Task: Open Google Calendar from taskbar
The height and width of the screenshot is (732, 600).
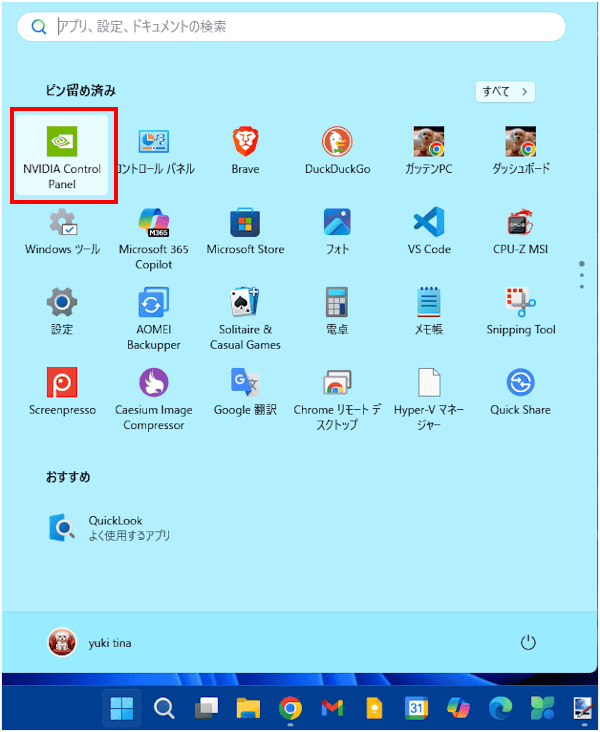Action: tap(416, 708)
